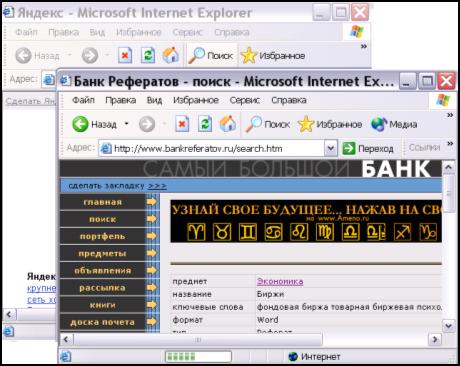This screenshot has width=460, height=366.
Task: Open предметы sidebar link
Action: coord(103,253)
